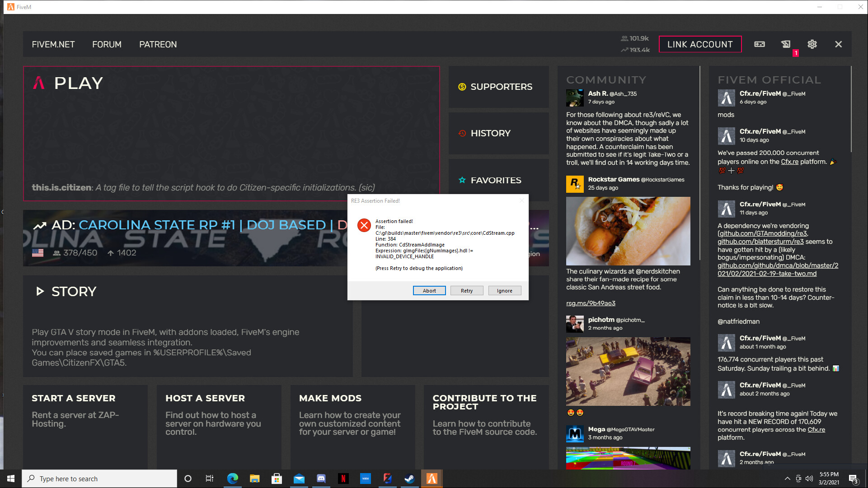The height and width of the screenshot is (488, 868).
Task: Open Microsoft Edge from the taskbar
Action: (233, 479)
